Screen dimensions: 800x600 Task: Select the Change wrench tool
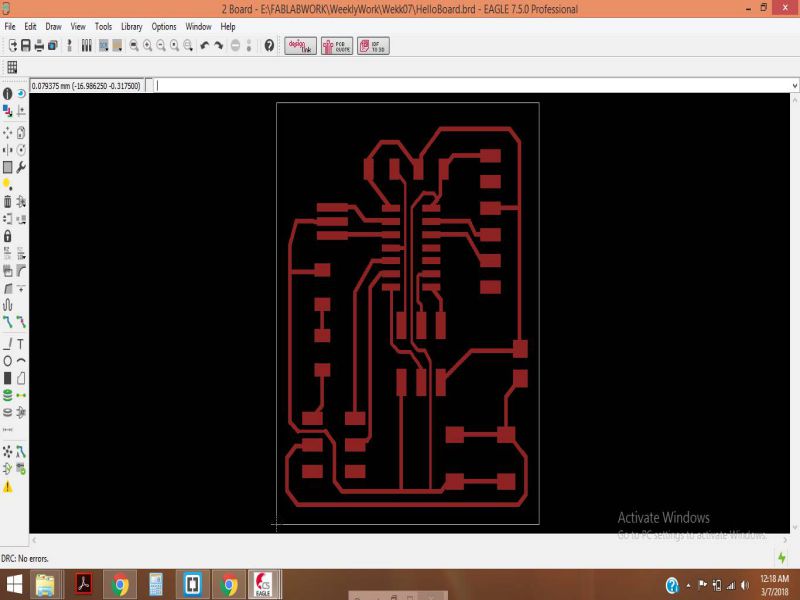coord(21,167)
